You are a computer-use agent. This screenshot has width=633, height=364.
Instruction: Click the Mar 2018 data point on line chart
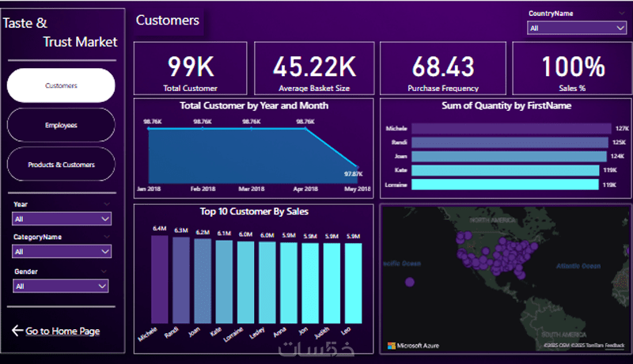252,128
